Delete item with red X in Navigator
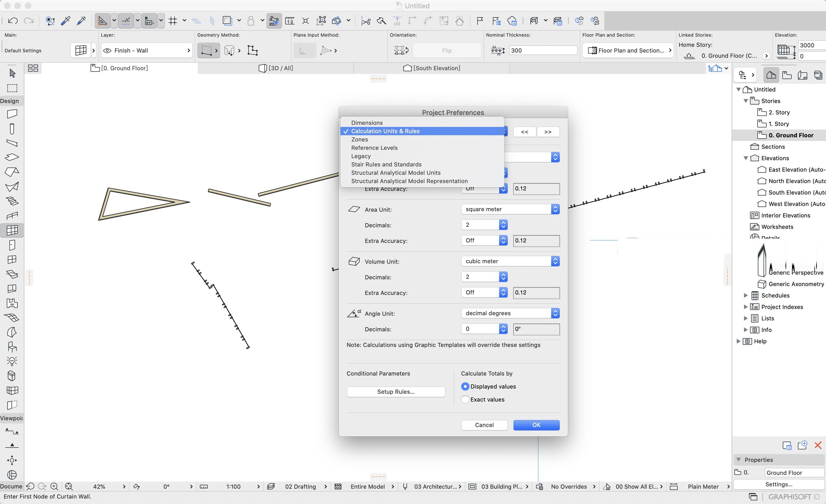Screen dimensions: 826x504 pyautogui.click(x=818, y=445)
